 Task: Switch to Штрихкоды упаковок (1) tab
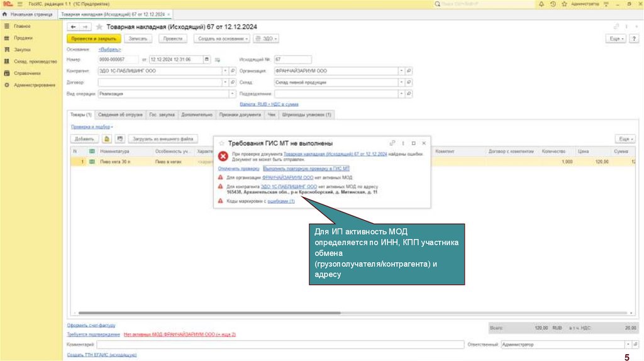(306, 114)
